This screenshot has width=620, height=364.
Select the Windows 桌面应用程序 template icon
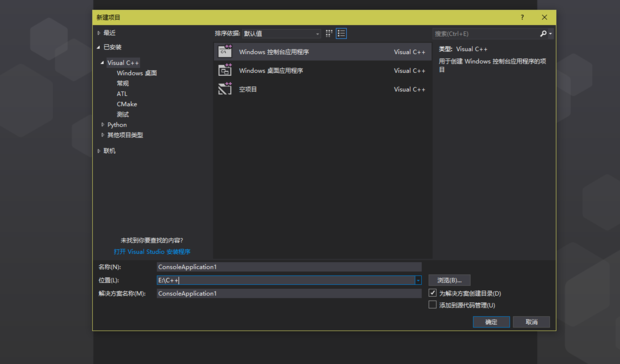click(225, 70)
